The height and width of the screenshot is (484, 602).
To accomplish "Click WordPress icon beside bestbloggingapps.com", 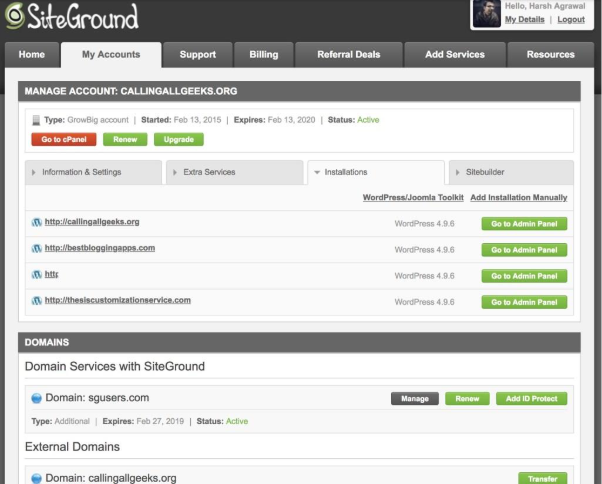I will coord(36,248).
